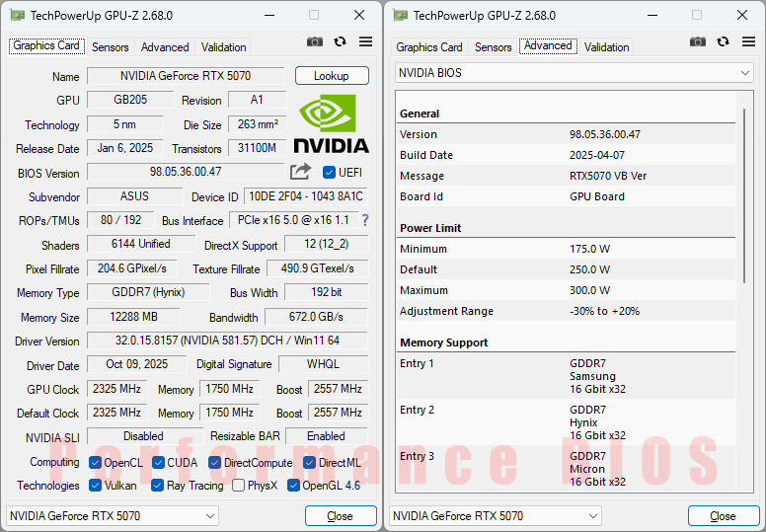Click GPU-Z app icon in right title bar

[400, 16]
